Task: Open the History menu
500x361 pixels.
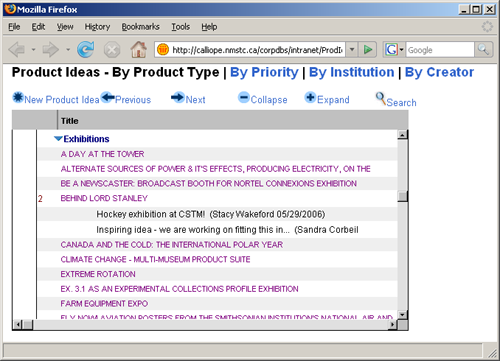Action: click(97, 27)
